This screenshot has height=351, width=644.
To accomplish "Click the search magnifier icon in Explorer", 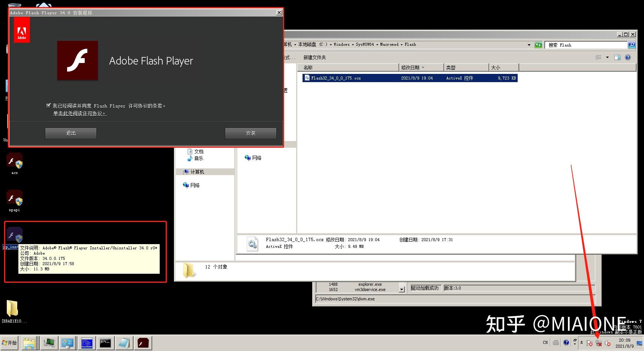I will click(632, 45).
